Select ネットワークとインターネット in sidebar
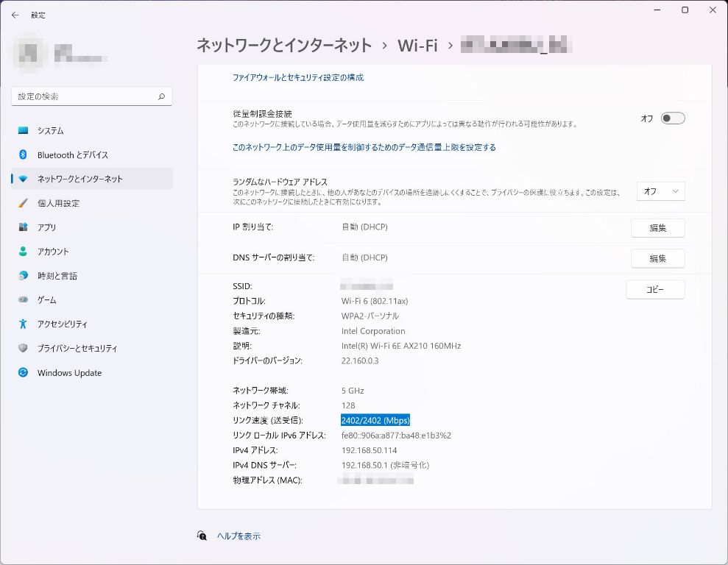The image size is (728, 565). click(92, 179)
